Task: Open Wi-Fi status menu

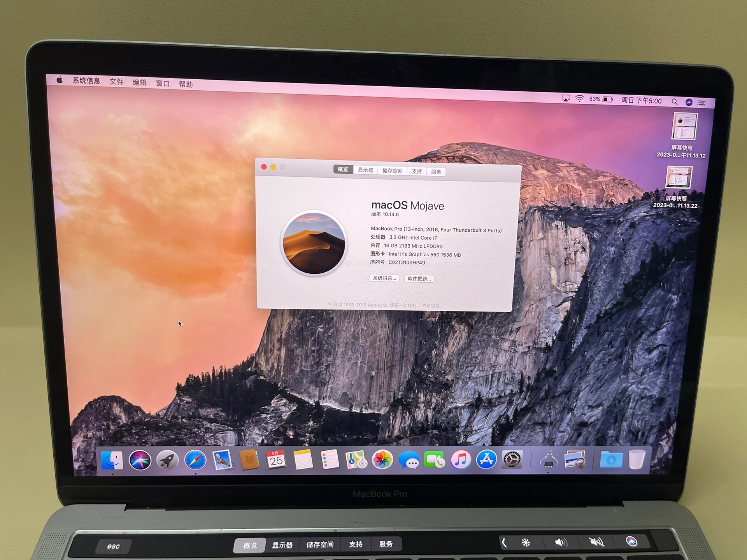Action: click(x=579, y=99)
